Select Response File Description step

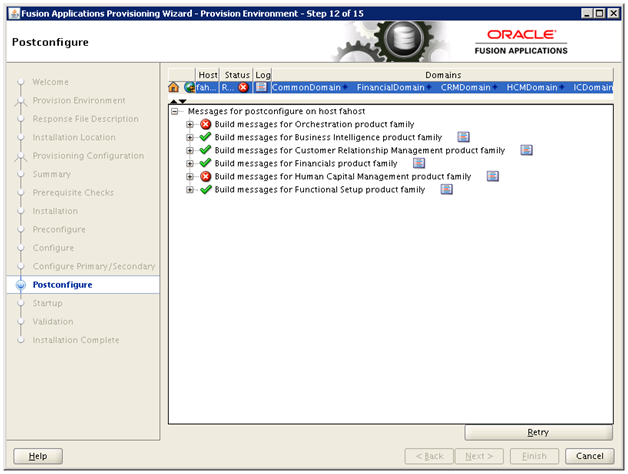point(85,119)
